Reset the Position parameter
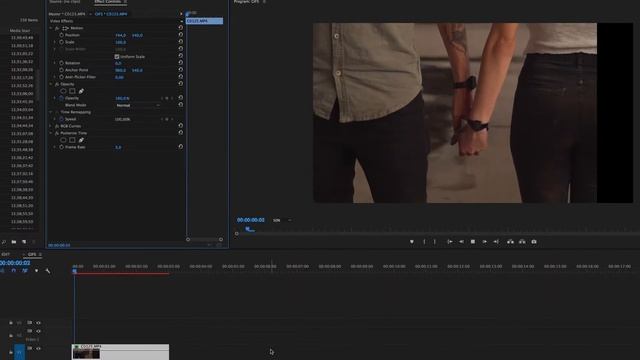Screen dimensions: 640x360 (x=180, y=35)
